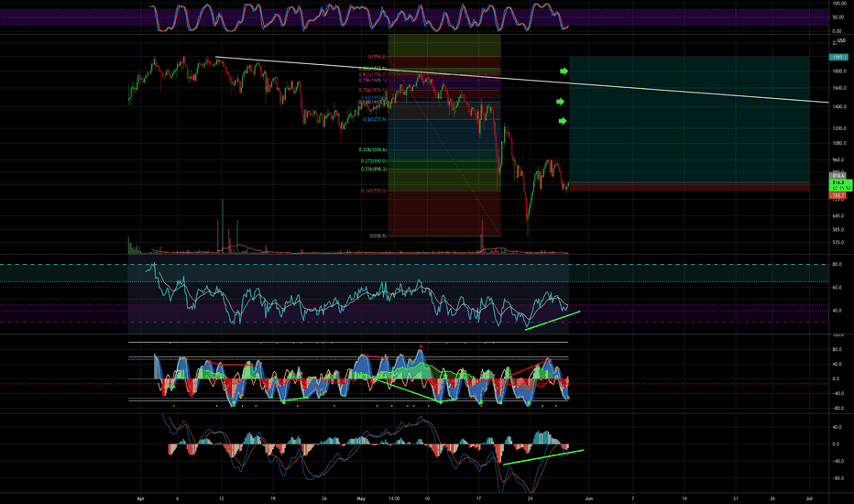The height and width of the screenshot is (504, 854).
Task: Select the top green arrow near 1800 level
Action: pos(564,71)
